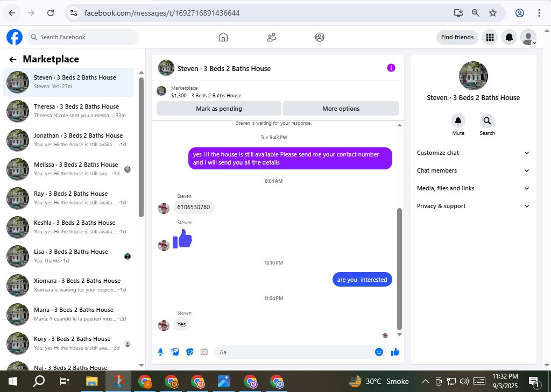The width and height of the screenshot is (551, 392).
Task: Open the Chrome three-dot menu
Action: 539,13
